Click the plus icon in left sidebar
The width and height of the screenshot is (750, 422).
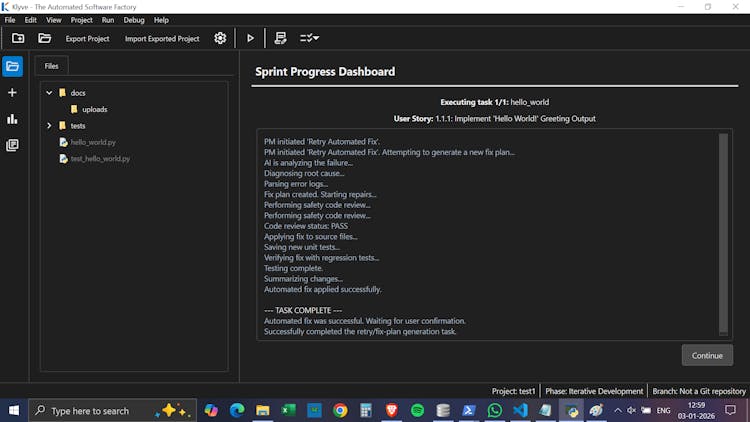tap(12, 93)
